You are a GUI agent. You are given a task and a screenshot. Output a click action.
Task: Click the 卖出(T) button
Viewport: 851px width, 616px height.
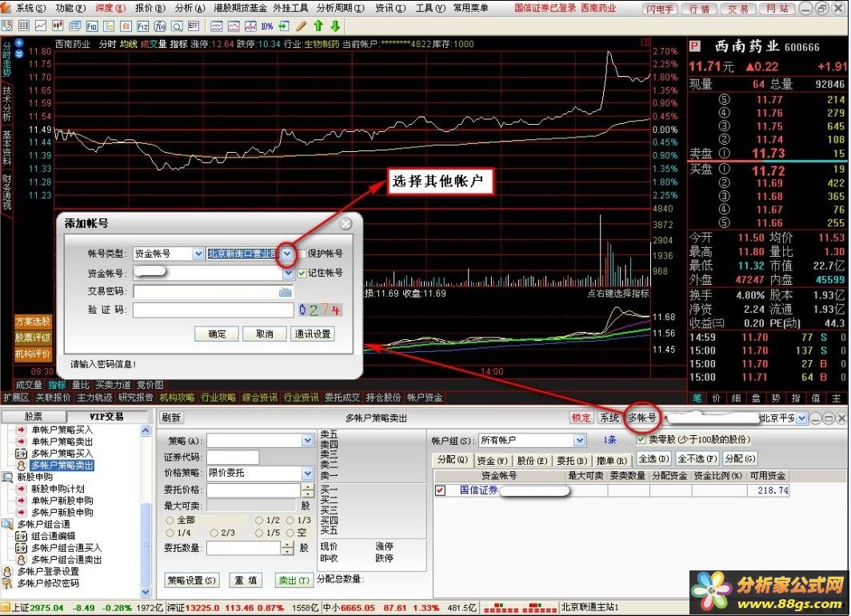[294, 580]
